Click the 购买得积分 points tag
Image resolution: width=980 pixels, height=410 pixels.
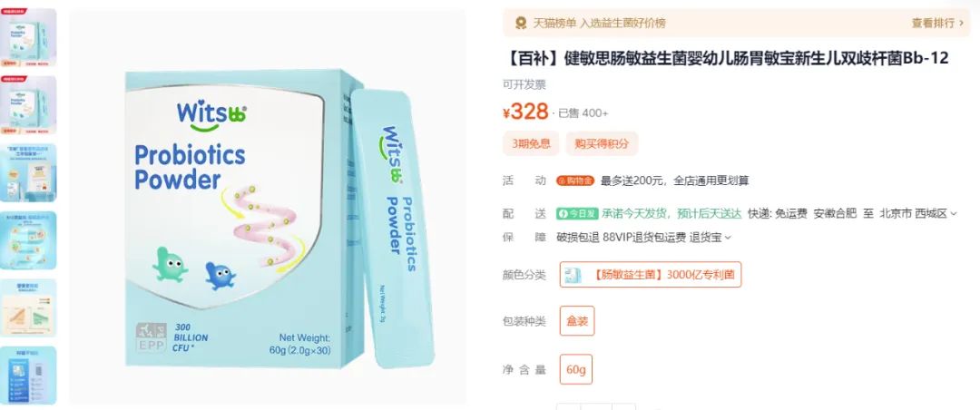point(602,143)
